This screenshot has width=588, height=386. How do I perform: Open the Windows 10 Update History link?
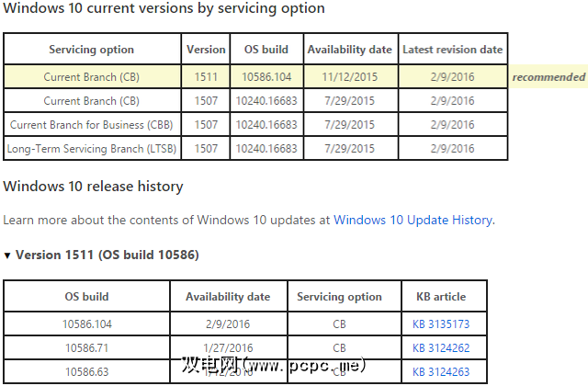(413, 220)
